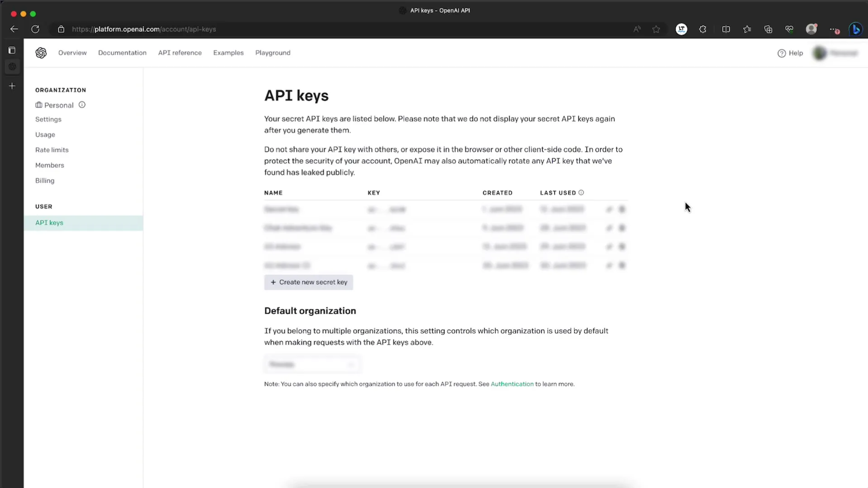The width and height of the screenshot is (868, 488).
Task: Click the trash icon in the second API key row
Action: pyautogui.click(x=622, y=228)
